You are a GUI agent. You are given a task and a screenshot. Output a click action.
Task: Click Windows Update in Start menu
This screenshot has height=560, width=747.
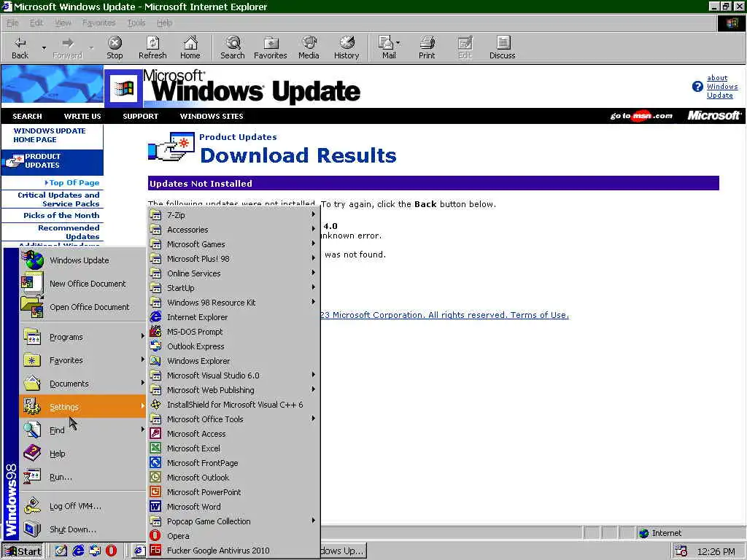coord(82,260)
